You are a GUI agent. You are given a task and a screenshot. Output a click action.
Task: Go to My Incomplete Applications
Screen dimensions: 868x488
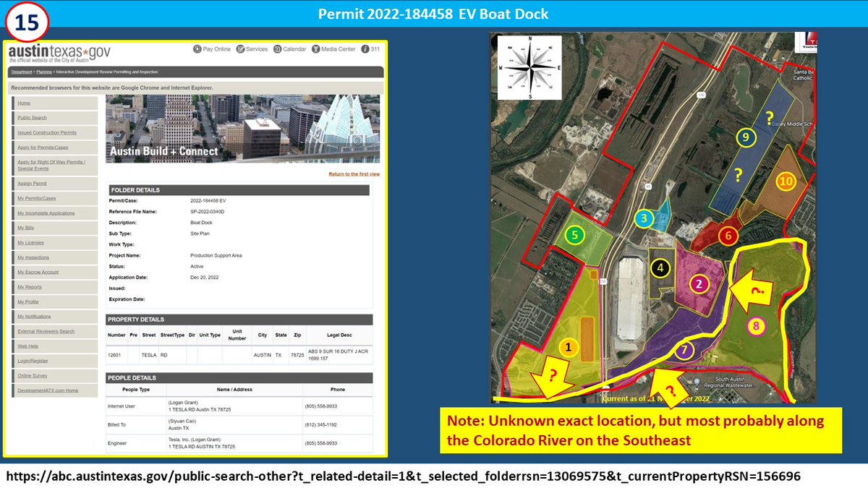(46, 213)
